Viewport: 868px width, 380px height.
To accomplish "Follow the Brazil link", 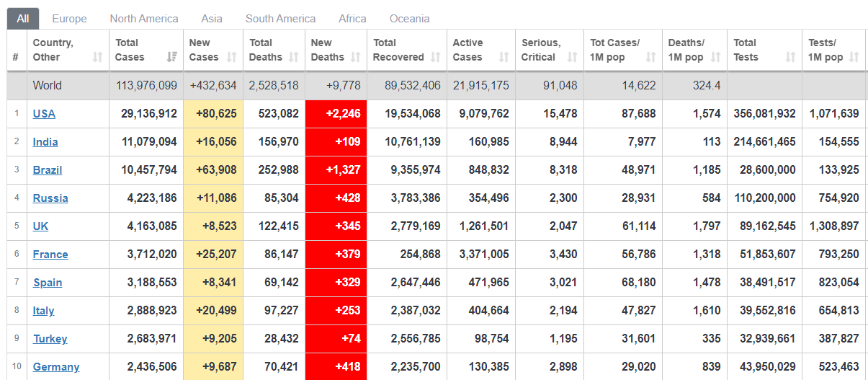I will 48,170.
